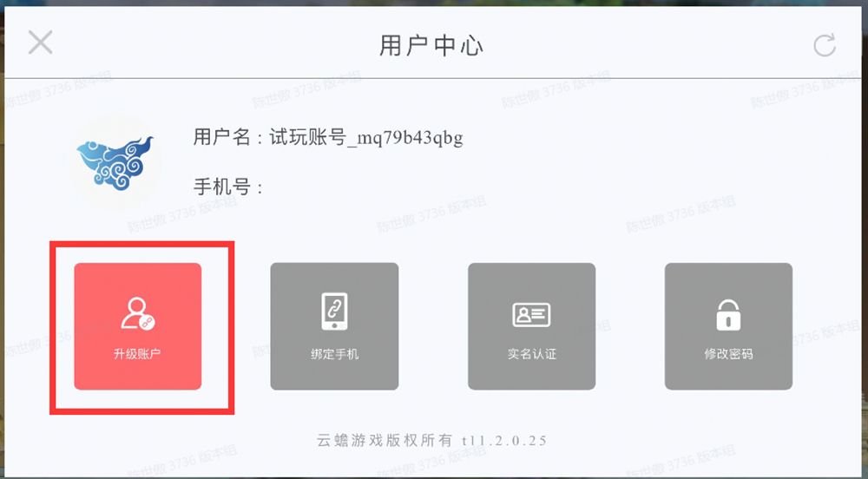Click the phone-link icon in 绑定手机 tile

(334, 312)
